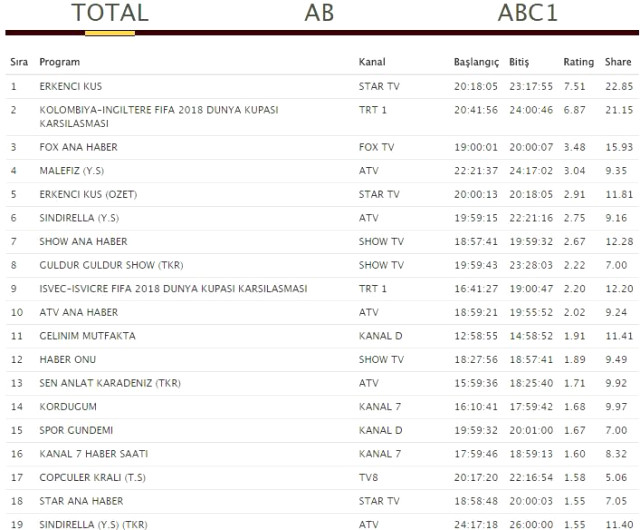Click TRT 1 channel in row 2
The height and width of the screenshot is (530, 640).
click(372, 110)
